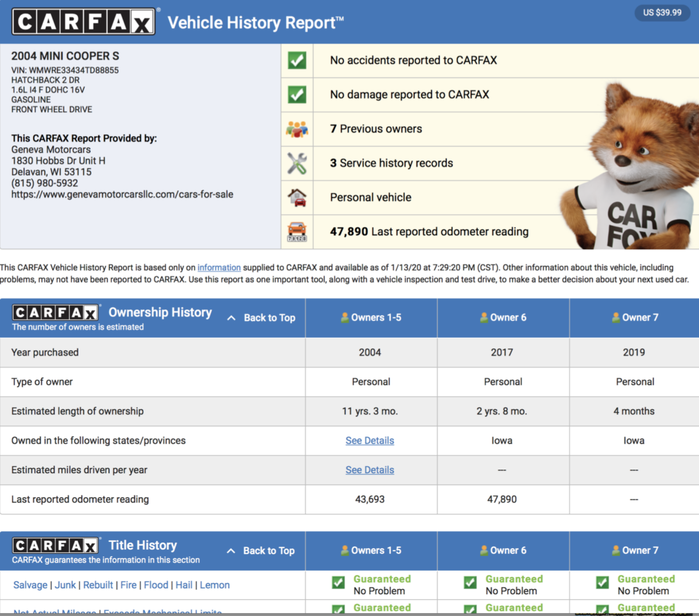The width and height of the screenshot is (699, 616).
Task: Click the Guaranteed checkmark for Owner 6 Salvage row
Action: [471, 583]
